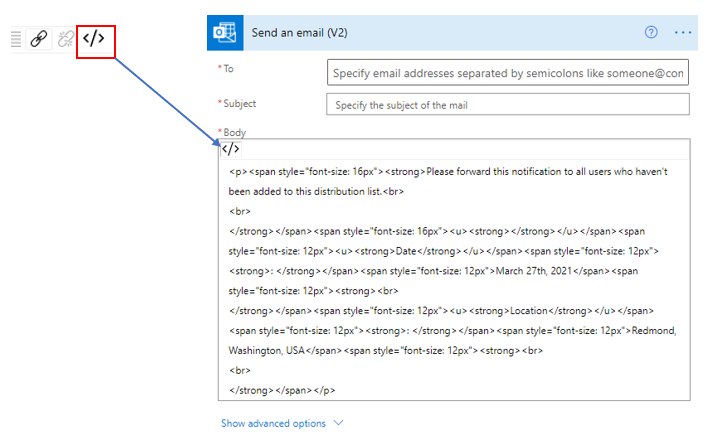
Task: Click the list alignment icon beside link icon
Action: [16, 39]
